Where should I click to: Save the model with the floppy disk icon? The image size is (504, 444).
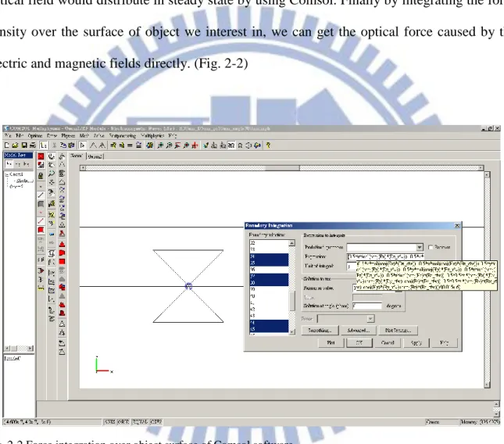23,145
